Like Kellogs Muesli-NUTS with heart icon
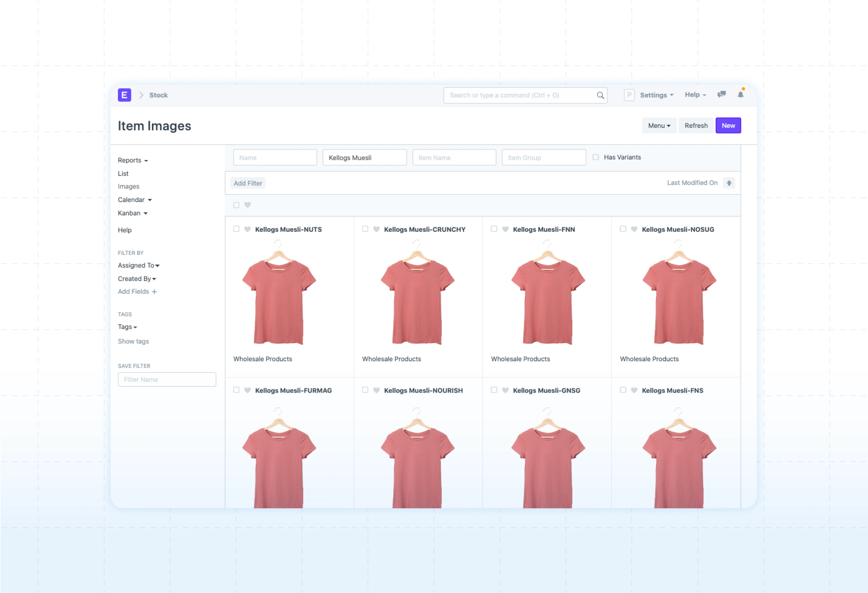Image resolution: width=868 pixels, height=593 pixels. click(247, 229)
